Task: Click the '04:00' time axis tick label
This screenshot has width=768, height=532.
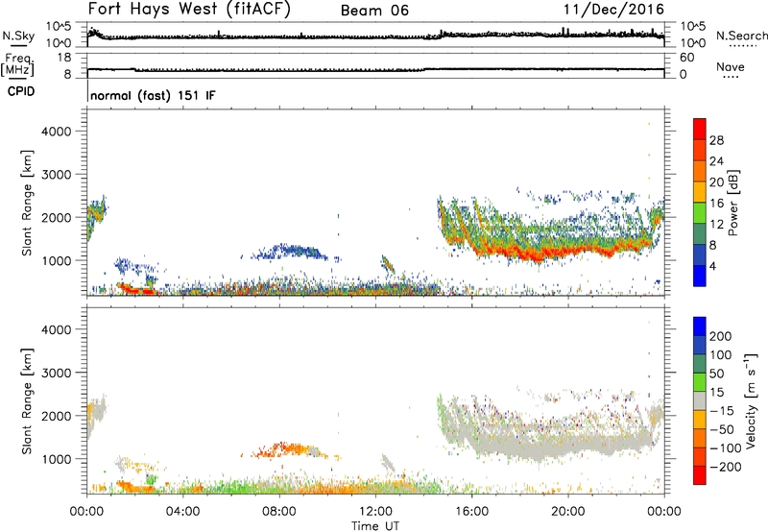Action: [x=182, y=512]
